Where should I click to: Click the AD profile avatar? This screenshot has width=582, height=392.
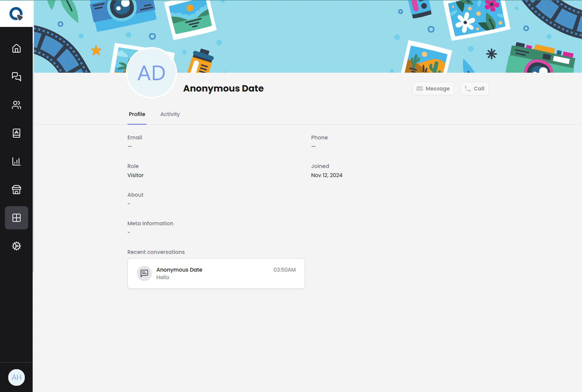pyautogui.click(x=152, y=73)
